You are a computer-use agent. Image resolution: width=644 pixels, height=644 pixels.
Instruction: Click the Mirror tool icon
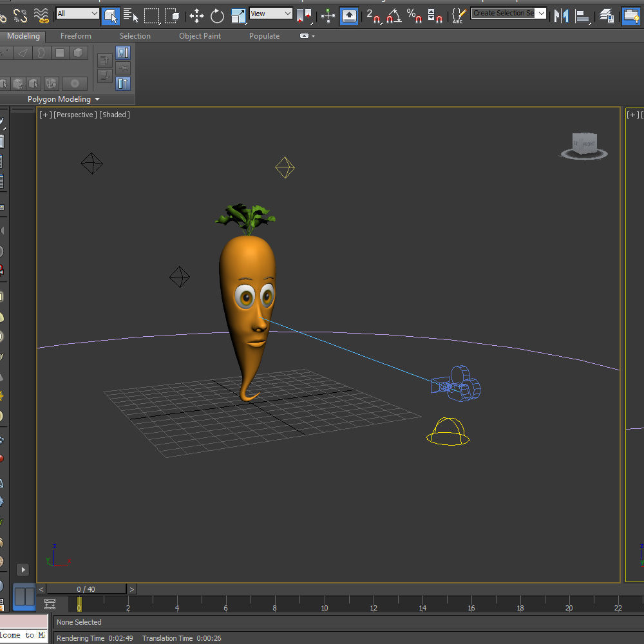561,16
